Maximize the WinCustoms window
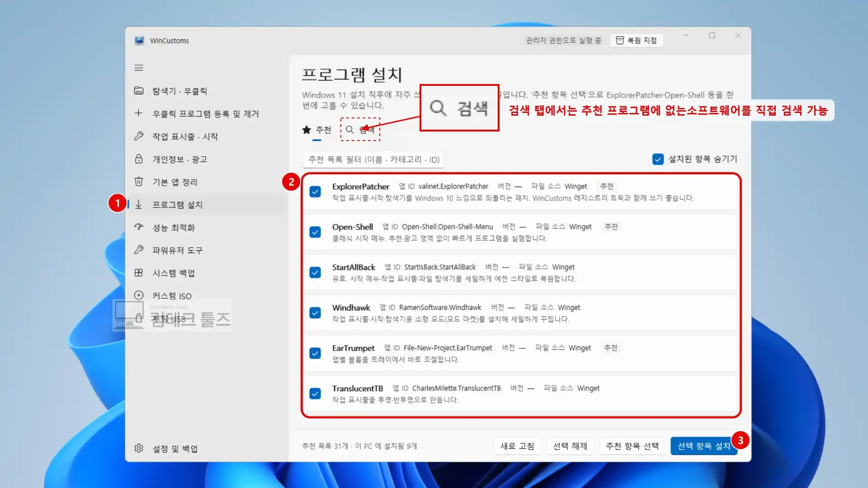 coord(712,35)
